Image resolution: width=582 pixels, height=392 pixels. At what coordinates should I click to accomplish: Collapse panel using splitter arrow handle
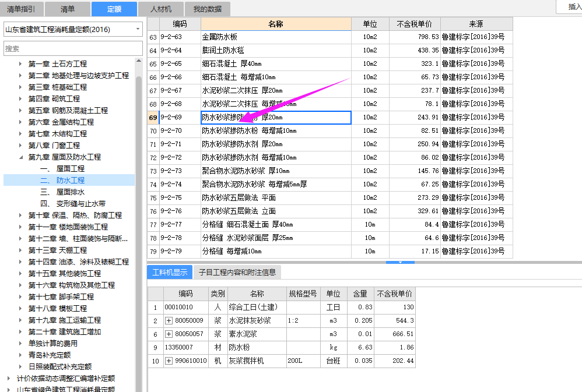pyautogui.click(x=400, y=262)
